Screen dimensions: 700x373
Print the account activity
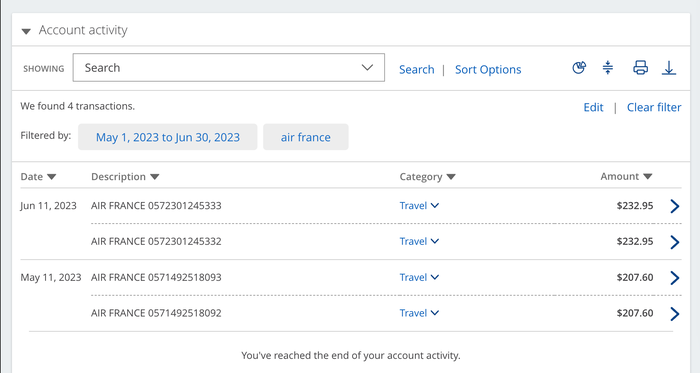640,68
